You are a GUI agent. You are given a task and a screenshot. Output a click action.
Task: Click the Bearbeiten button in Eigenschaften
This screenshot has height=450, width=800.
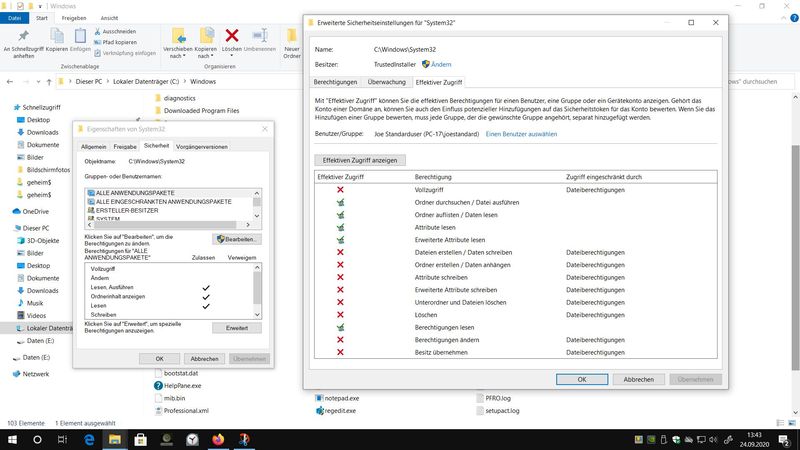[237, 239]
